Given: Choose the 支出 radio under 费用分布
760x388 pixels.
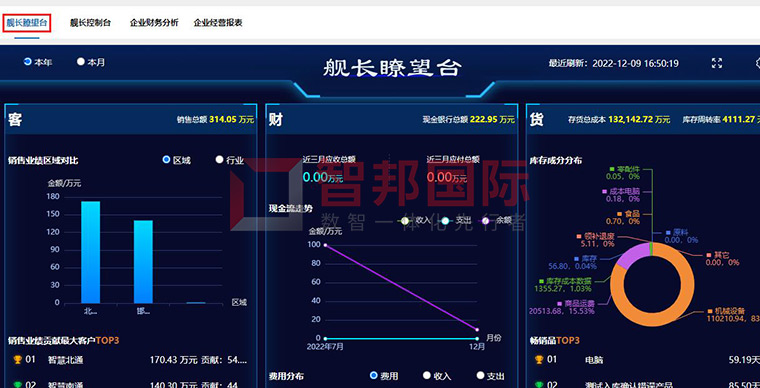Looking at the screenshot, I should click(x=480, y=375).
